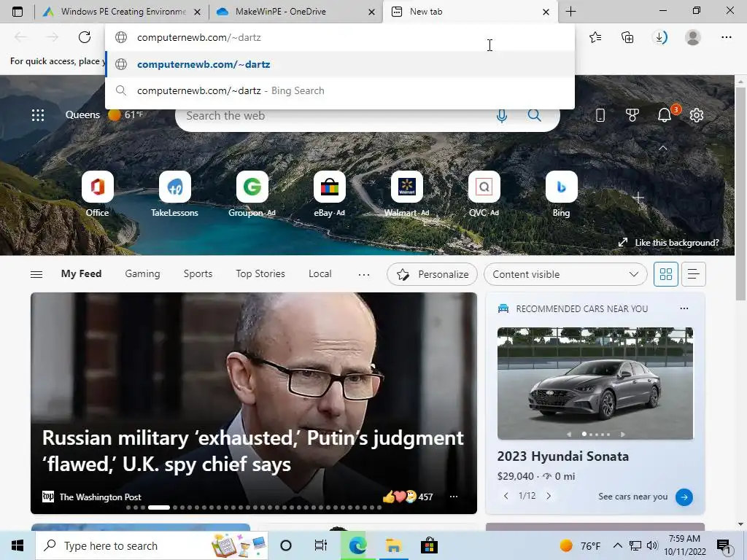Screen dimensions: 747x560
Task: Choose the Bing Search suggestion for computernewb.com
Action: pyautogui.click(x=340, y=90)
